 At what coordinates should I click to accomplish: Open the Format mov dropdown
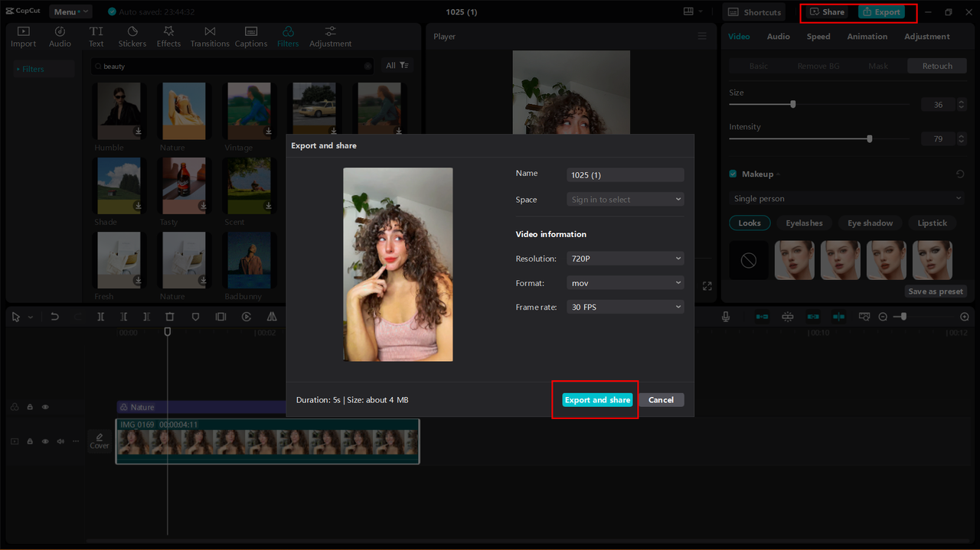click(x=625, y=283)
